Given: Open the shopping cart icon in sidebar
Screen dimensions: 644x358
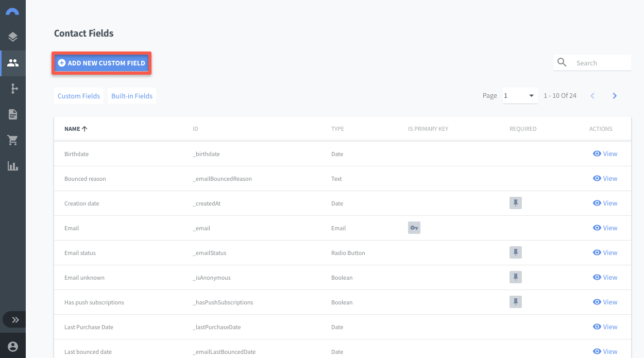Looking at the screenshot, I should click(13, 140).
